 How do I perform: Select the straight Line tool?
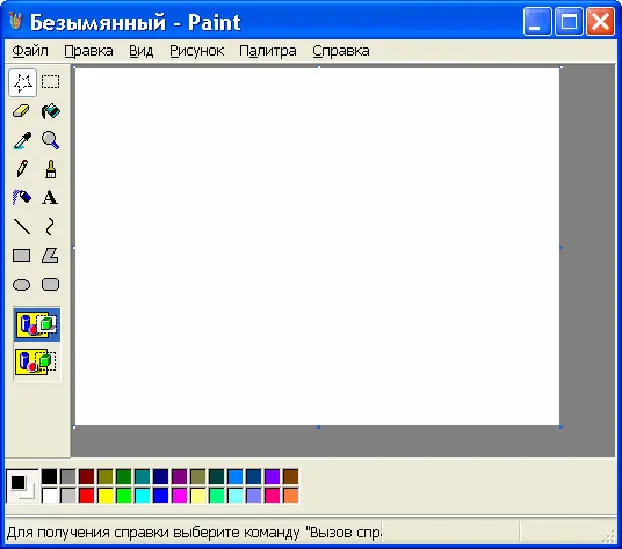tap(22, 227)
